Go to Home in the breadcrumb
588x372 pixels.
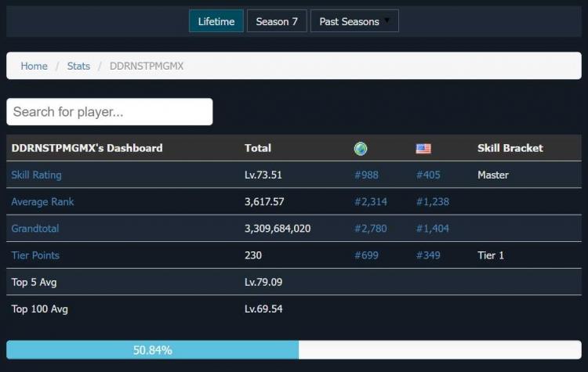(x=34, y=66)
